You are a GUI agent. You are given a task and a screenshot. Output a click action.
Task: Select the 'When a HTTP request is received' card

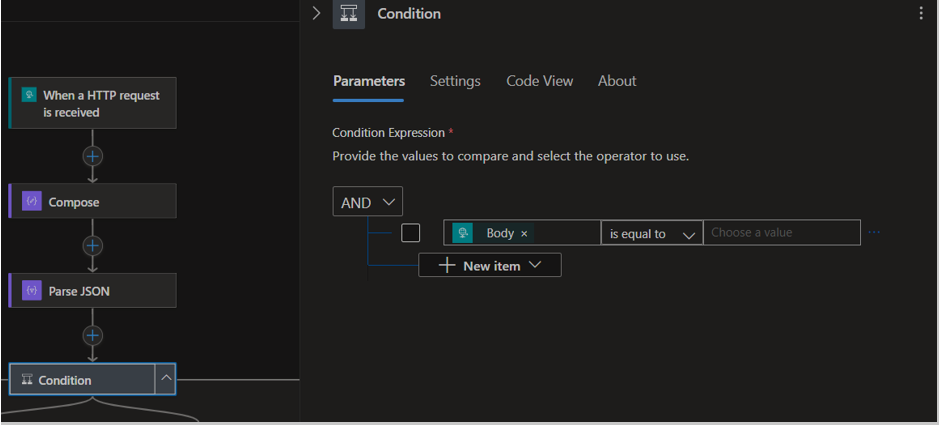click(x=93, y=103)
